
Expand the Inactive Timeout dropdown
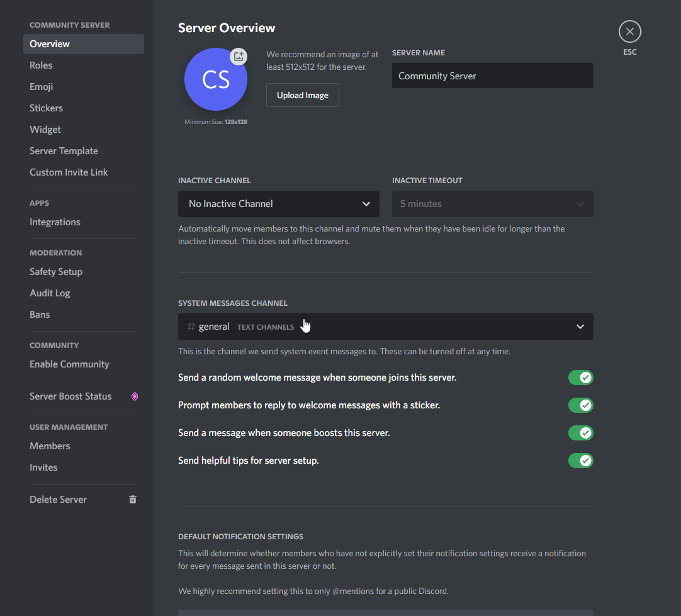tap(493, 204)
